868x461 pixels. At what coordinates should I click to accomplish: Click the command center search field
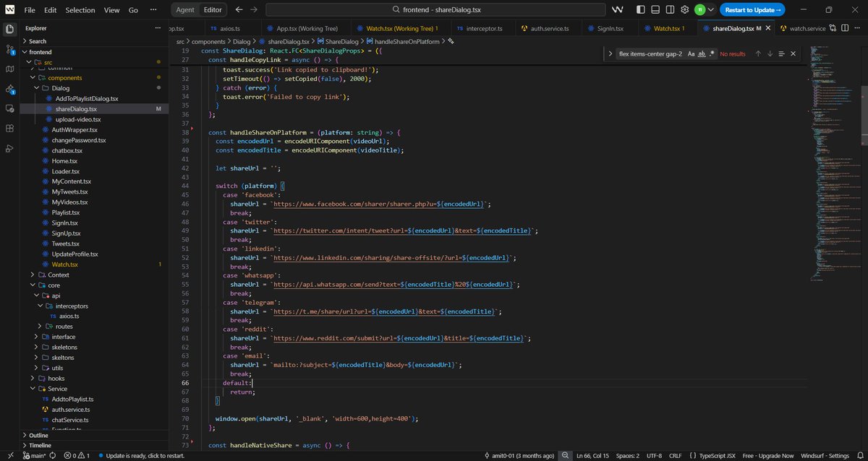[x=435, y=10]
